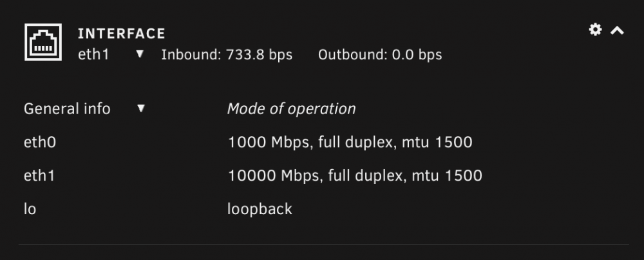Screen dimensions: 644x260
Task: Open the gear settings for the Interface panel
Action: click(595, 30)
